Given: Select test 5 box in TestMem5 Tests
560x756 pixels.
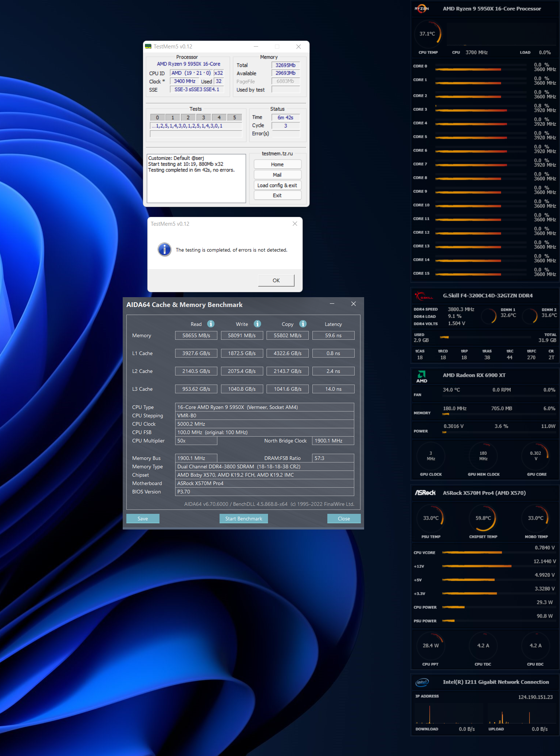Looking at the screenshot, I should (x=234, y=117).
